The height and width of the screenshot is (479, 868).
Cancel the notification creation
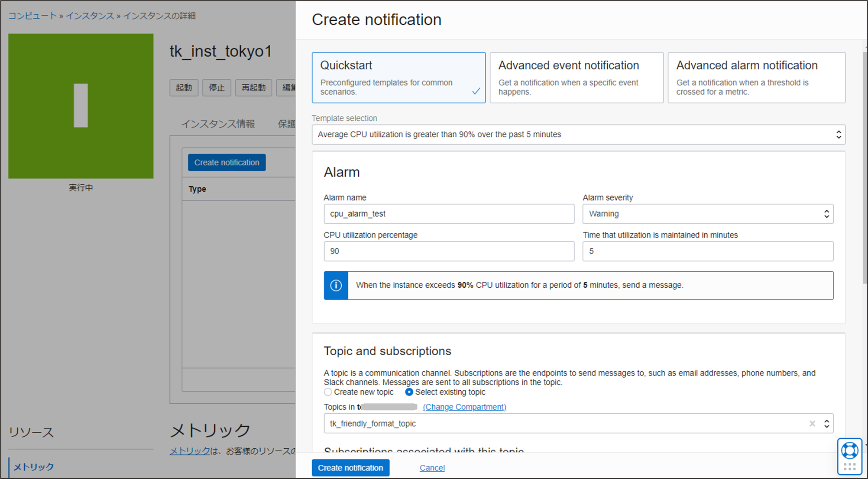tap(431, 468)
